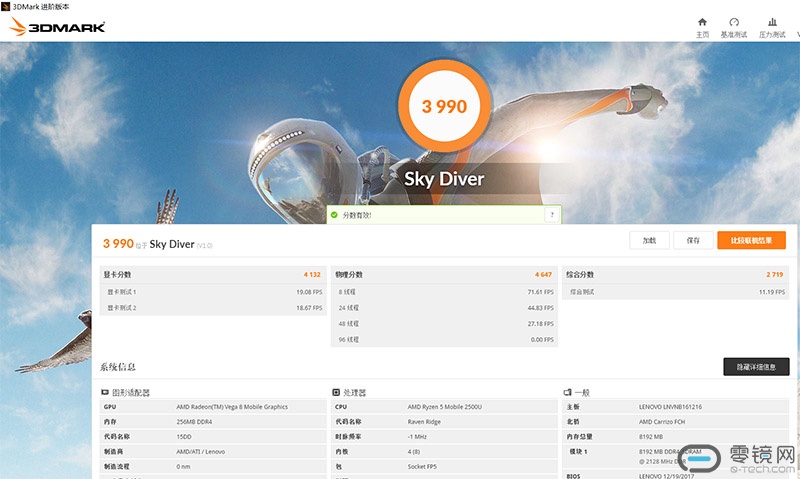Click the code name value 15DD

184,437
